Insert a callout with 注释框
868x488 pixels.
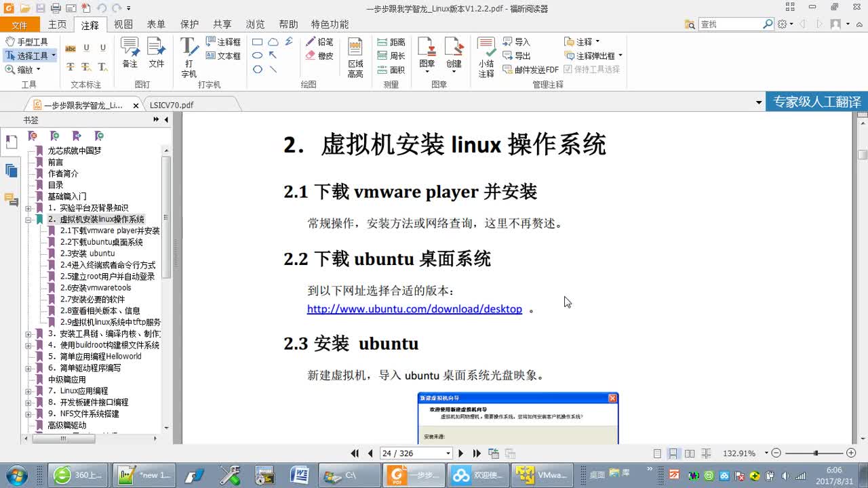[x=223, y=42]
